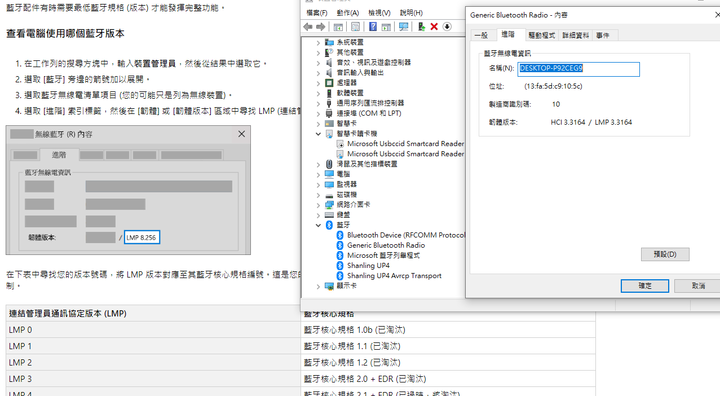Click the 取消 button
Image resolution: width=720 pixels, height=396 pixels.
[698, 286]
